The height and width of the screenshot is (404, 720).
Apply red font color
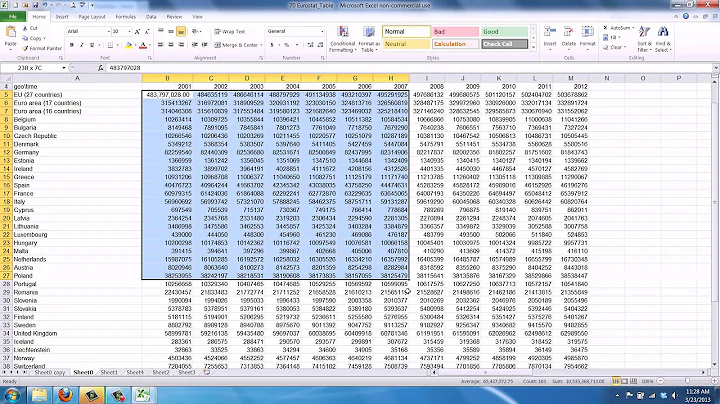143,45
